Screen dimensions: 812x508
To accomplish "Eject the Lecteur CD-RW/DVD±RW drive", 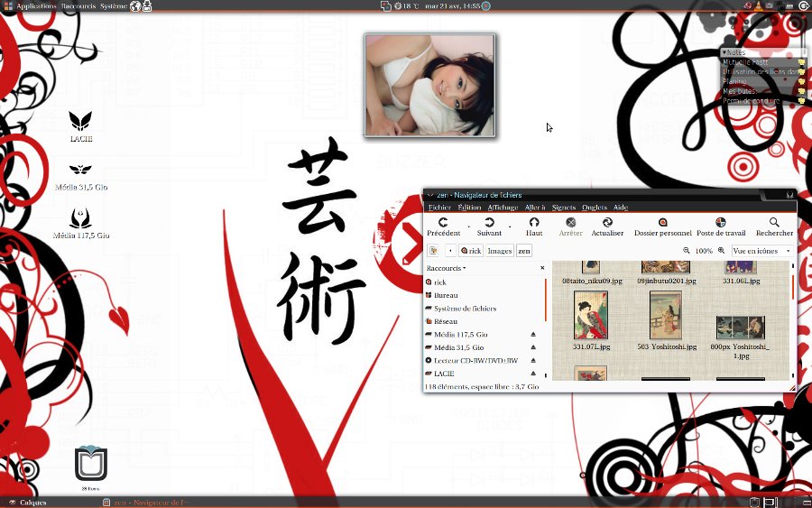I will 533,360.
